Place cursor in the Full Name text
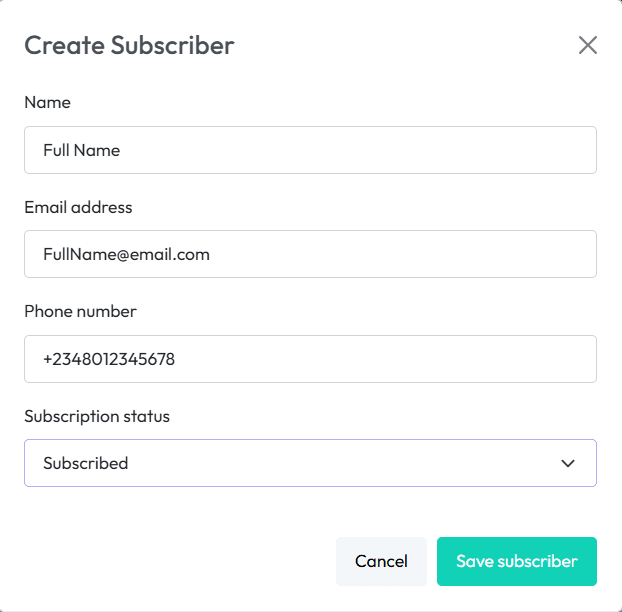Viewport: 622px width, 612px height. coord(81,150)
